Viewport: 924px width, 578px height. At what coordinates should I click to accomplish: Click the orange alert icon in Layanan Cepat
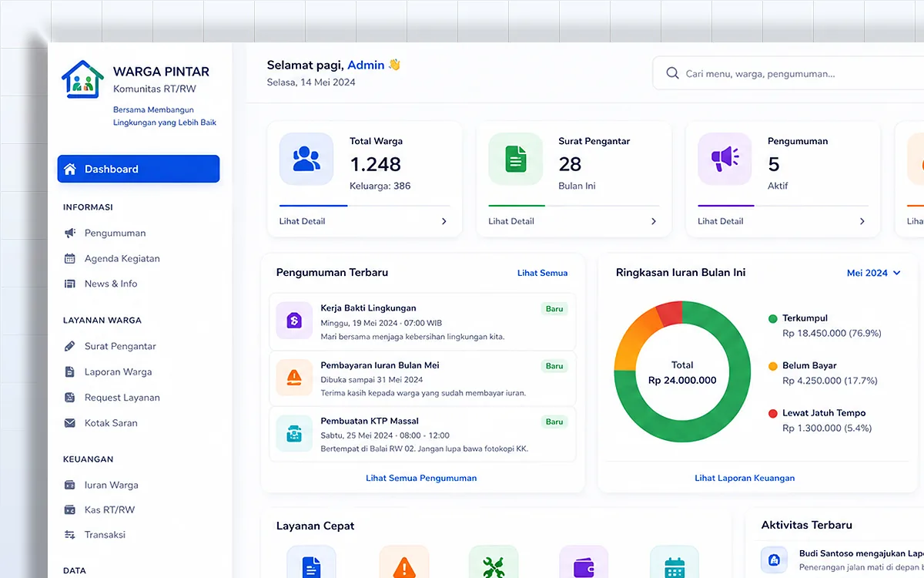(403, 564)
